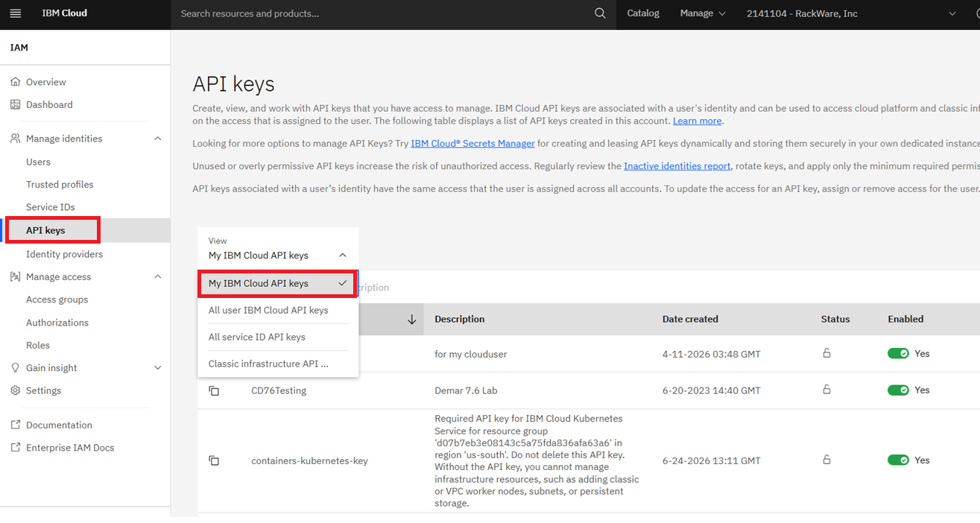980x523 pixels.
Task: Select Classic infrastructure API keys option
Action: (278, 364)
